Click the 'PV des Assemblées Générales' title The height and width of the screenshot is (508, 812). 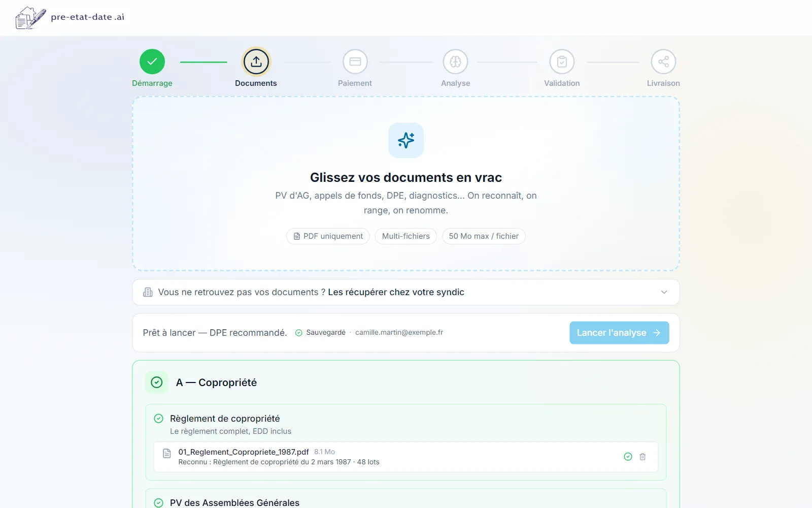click(x=234, y=503)
